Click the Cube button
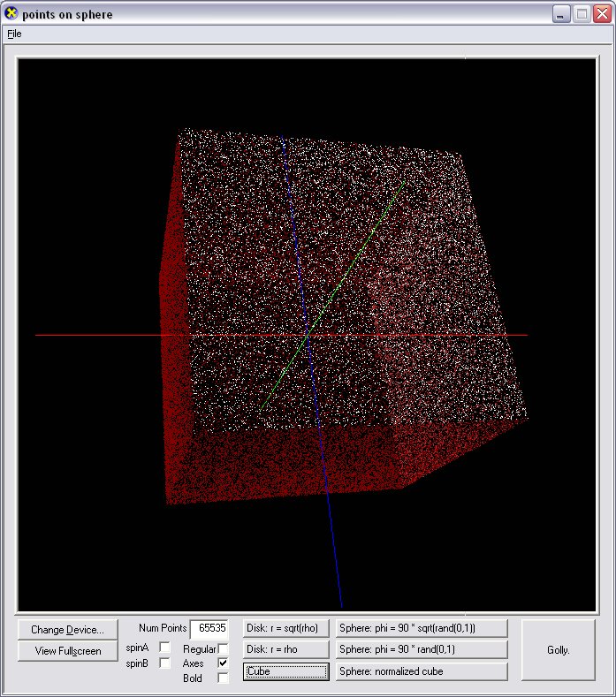Image resolution: width=616 pixels, height=697 pixels. pyautogui.click(x=285, y=671)
